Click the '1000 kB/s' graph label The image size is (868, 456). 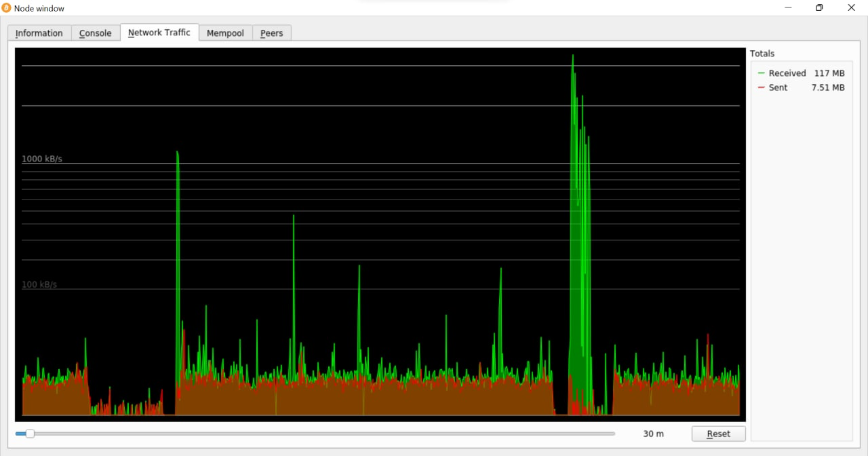[x=42, y=159]
